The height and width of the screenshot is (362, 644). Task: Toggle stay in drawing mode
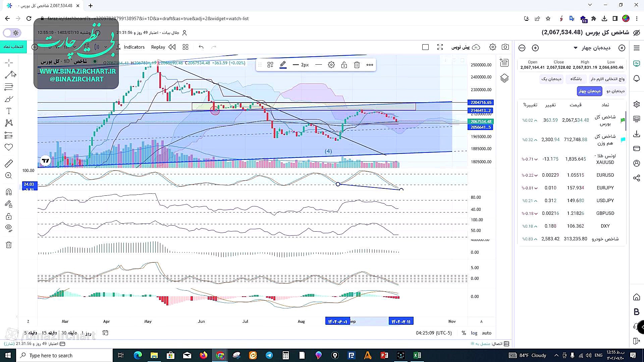tap(9, 204)
